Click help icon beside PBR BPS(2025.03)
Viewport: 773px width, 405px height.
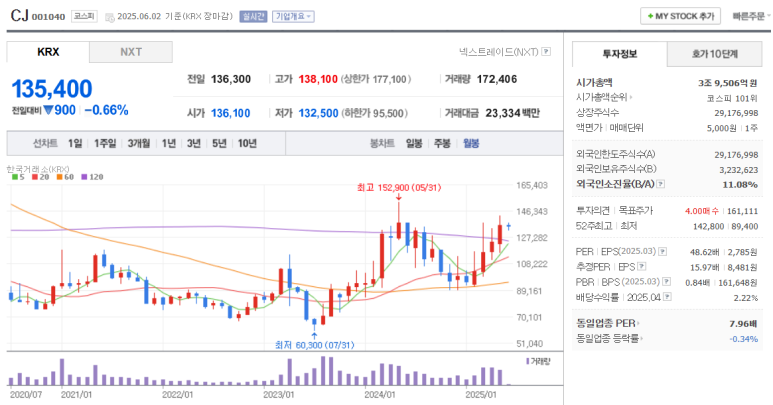(x=666, y=282)
